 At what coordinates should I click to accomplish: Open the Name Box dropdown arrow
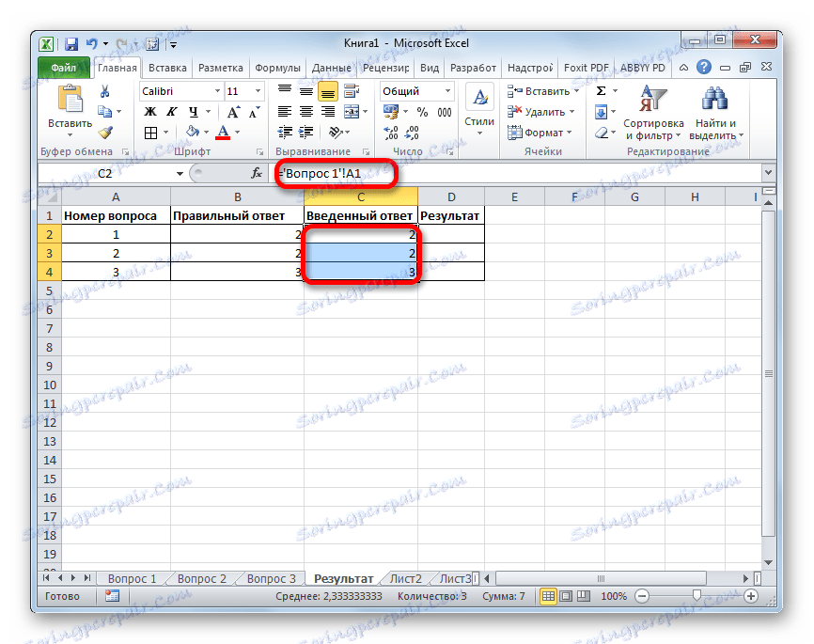(x=180, y=174)
